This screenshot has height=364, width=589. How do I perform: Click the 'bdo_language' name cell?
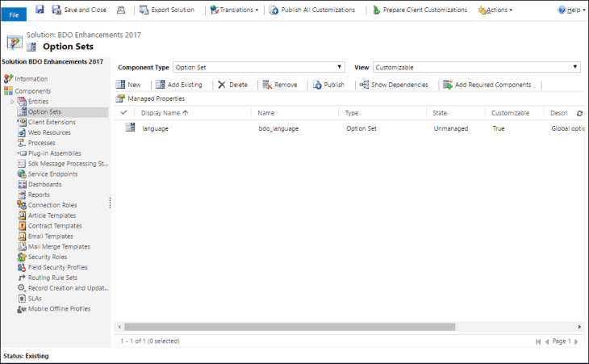tap(278, 128)
